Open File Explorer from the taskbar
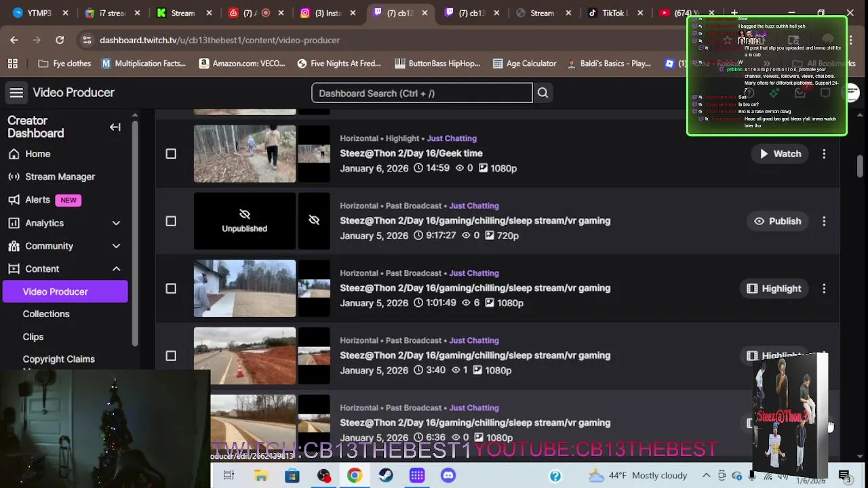Image resolution: width=868 pixels, height=488 pixels. pyautogui.click(x=261, y=476)
